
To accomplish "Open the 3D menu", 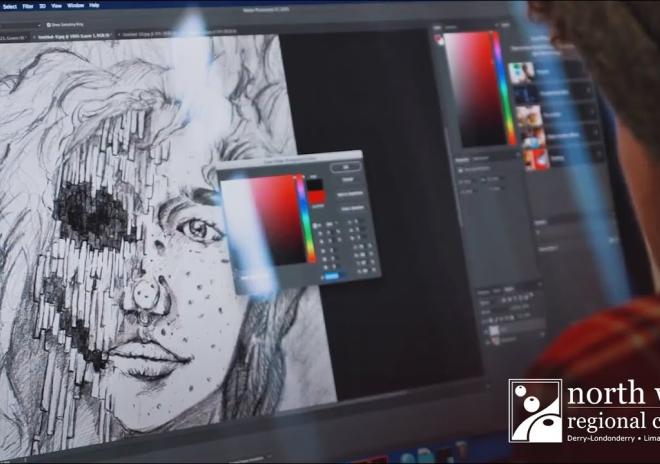I will (x=43, y=6).
